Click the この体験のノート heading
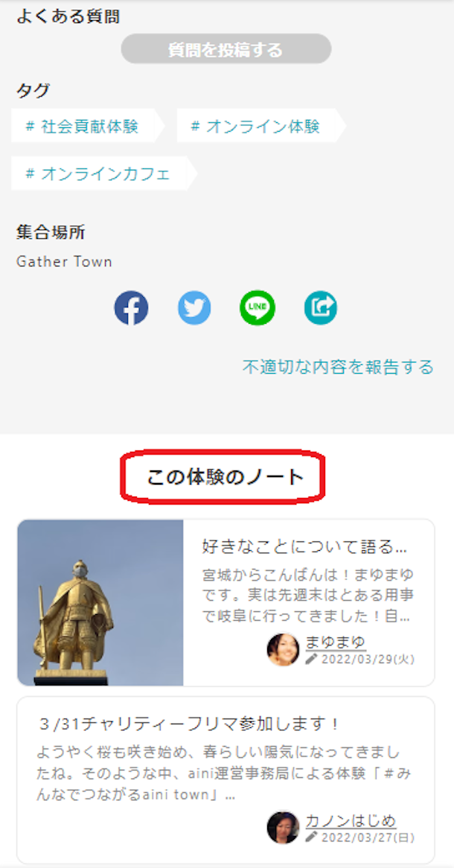Screen dimensions: 454x868 226,476
